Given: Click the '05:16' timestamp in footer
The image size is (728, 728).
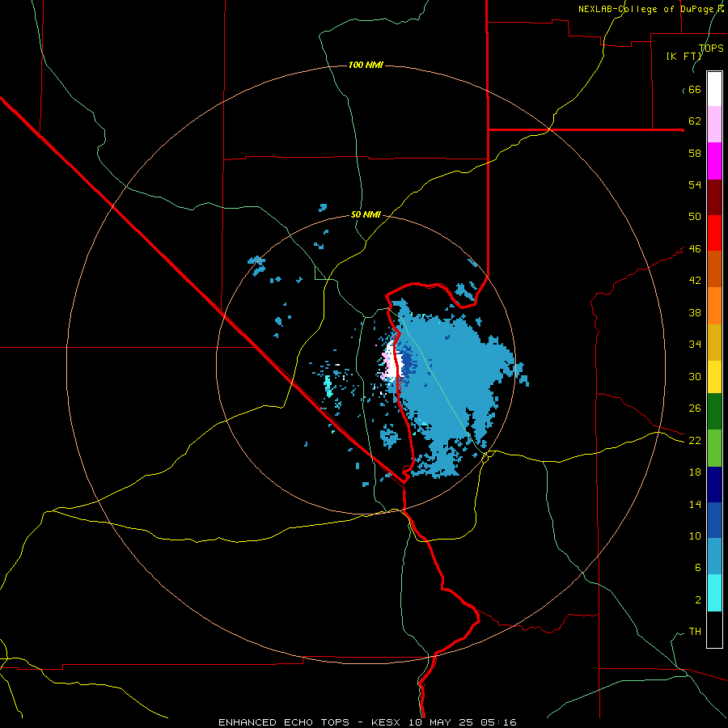Looking at the screenshot, I should [x=497, y=722].
